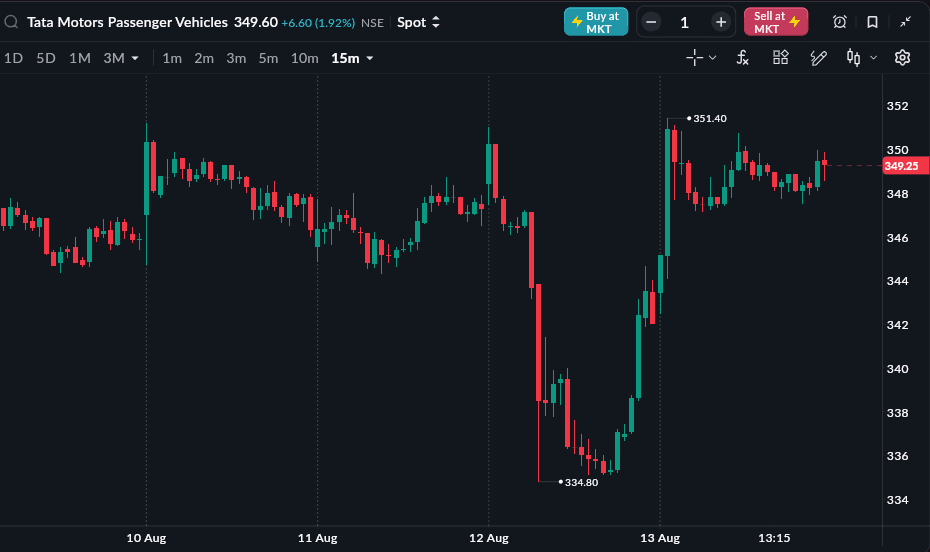Click the 352 price axis label

[x=897, y=106]
